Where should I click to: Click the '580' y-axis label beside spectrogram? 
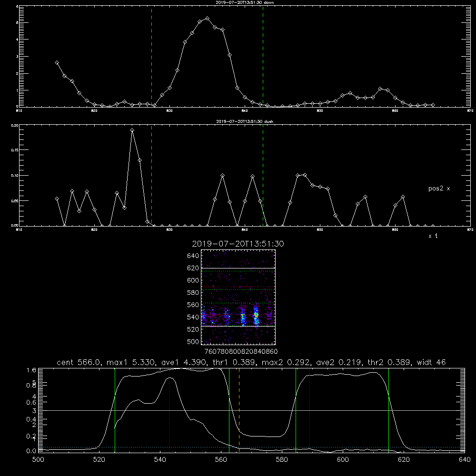coord(193,293)
